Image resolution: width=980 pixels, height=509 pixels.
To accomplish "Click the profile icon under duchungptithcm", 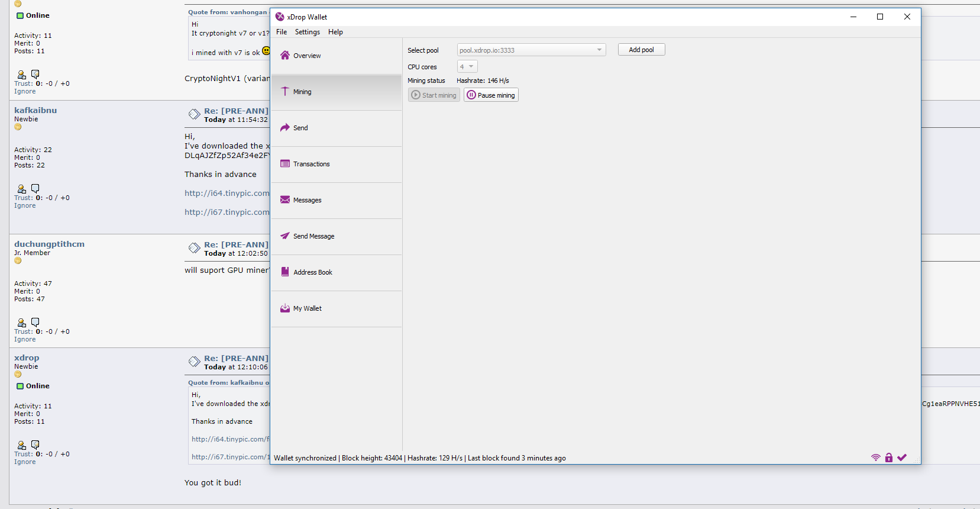I will click(x=22, y=323).
